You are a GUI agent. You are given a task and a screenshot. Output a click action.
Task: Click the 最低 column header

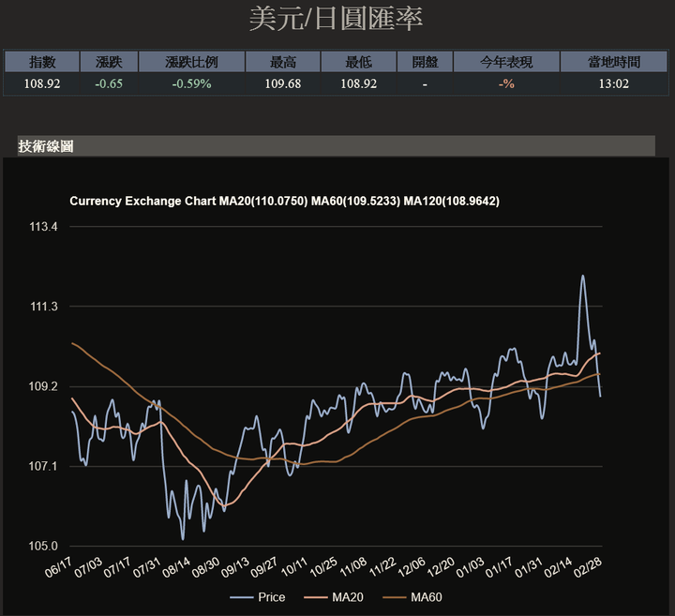[x=358, y=62]
